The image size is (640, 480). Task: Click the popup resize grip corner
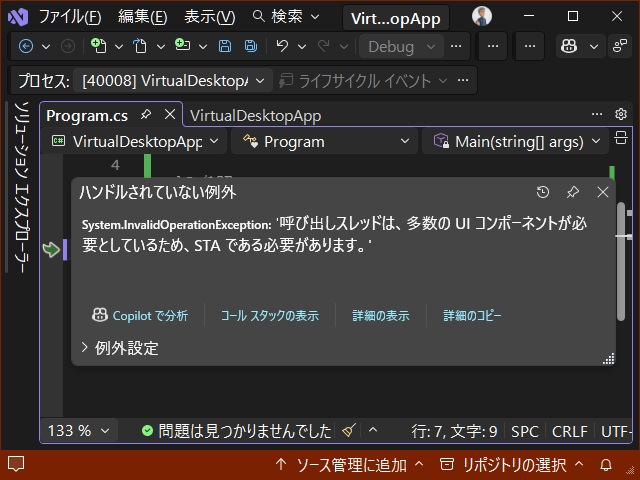pos(609,359)
